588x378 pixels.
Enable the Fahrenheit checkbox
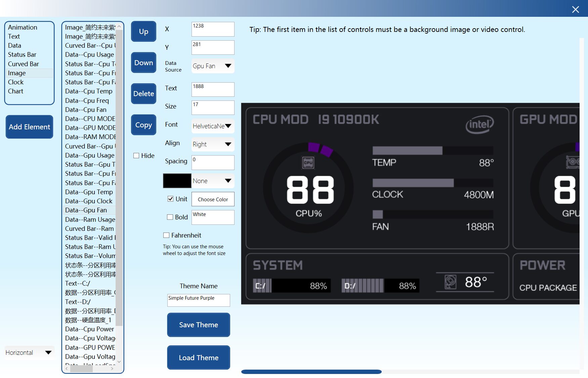tap(166, 235)
